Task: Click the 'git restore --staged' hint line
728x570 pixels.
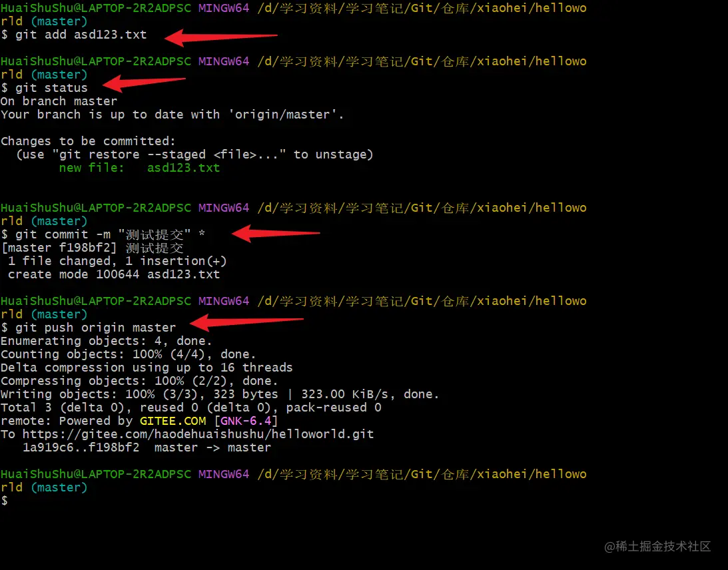Action: click(x=194, y=154)
